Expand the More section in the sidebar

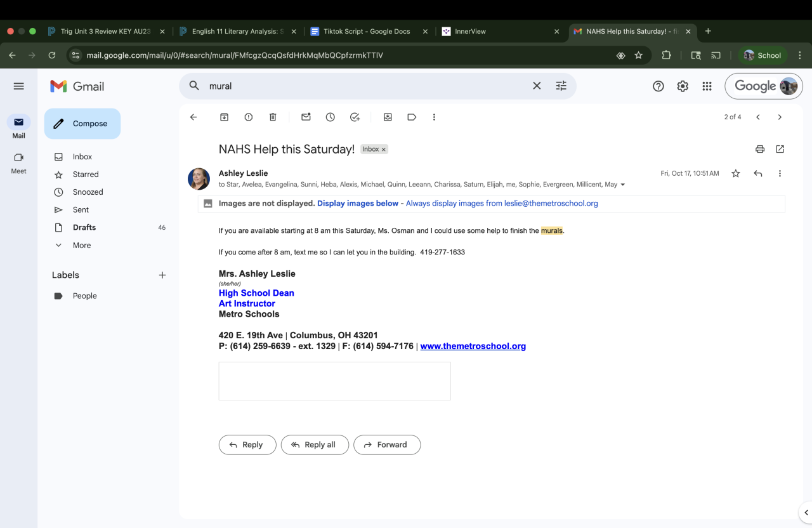(x=81, y=245)
